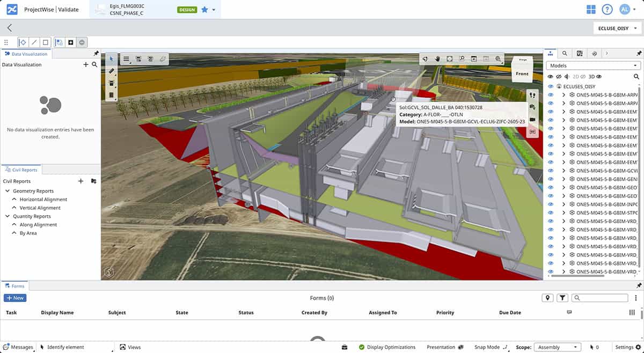Screen dimensions: 644x353
Task: Click the show all eye icon
Action: [x=550, y=77]
